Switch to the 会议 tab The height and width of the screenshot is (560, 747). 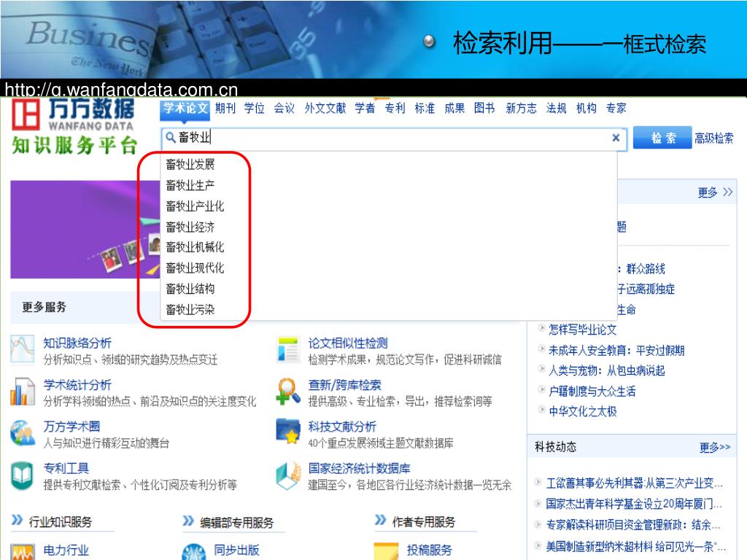click(x=284, y=108)
